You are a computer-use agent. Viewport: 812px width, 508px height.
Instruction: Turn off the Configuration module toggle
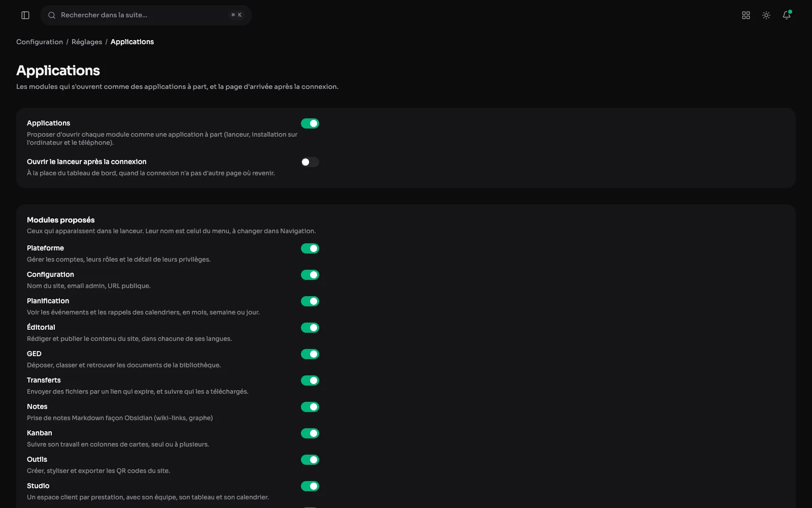pos(310,275)
